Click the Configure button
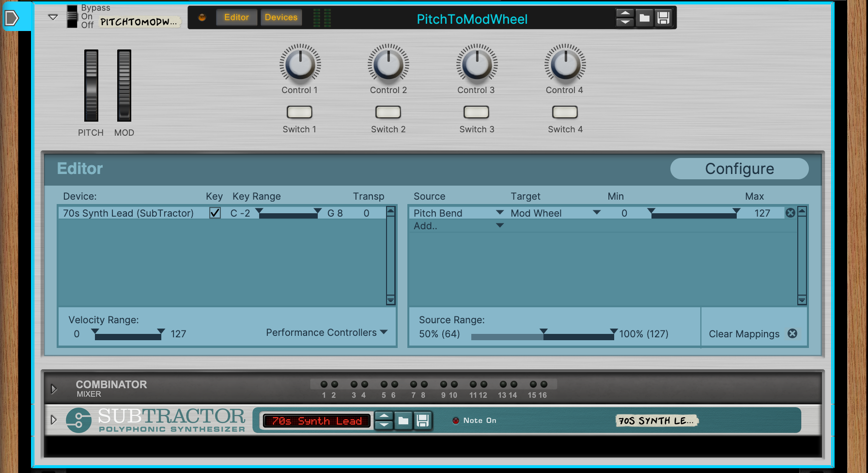 pos(739,169)
